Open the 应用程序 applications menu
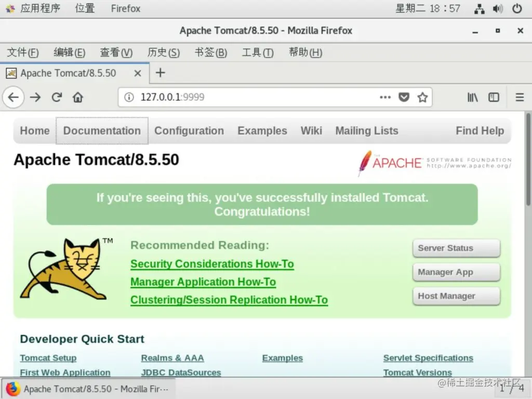The width and height of the screenshot is (532, 399). pyautogui.click(x=41, y=8)
